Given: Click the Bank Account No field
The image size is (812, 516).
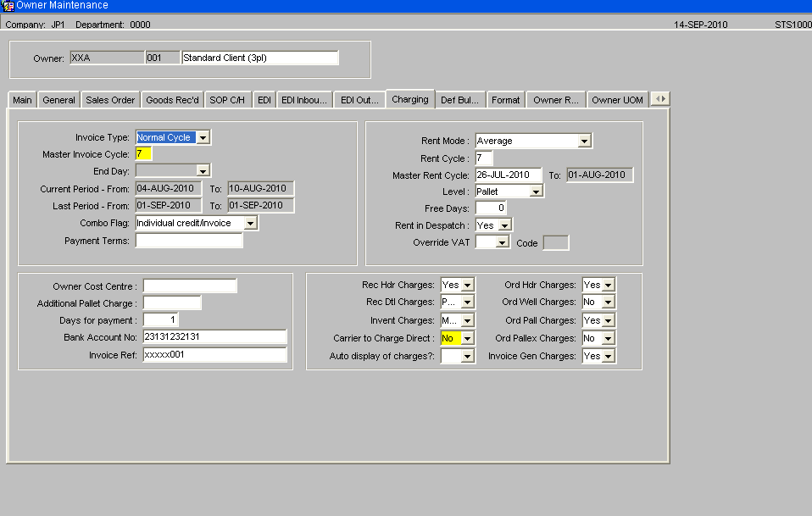Looking at the screenshot, I should pos(215,337).
